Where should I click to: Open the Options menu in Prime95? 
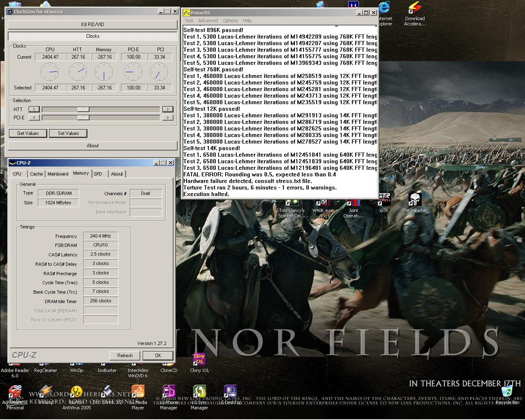tap(231, 21)
